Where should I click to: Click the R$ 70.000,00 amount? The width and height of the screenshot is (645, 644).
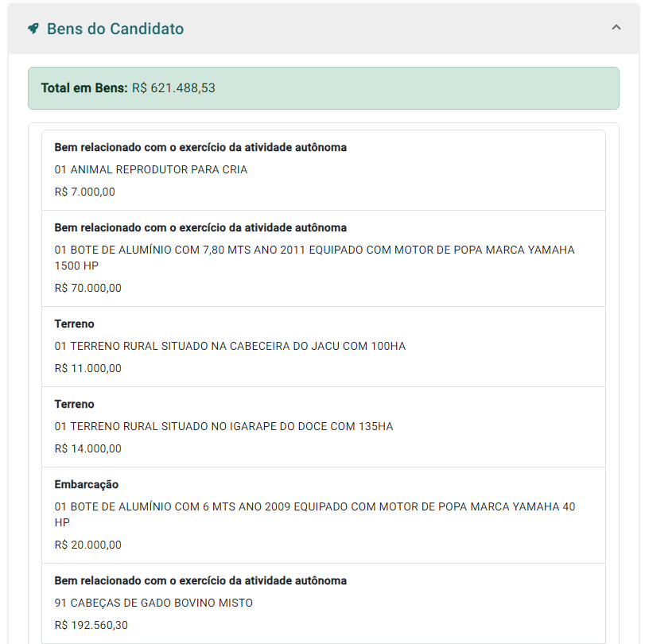click(x=88, y=288)
